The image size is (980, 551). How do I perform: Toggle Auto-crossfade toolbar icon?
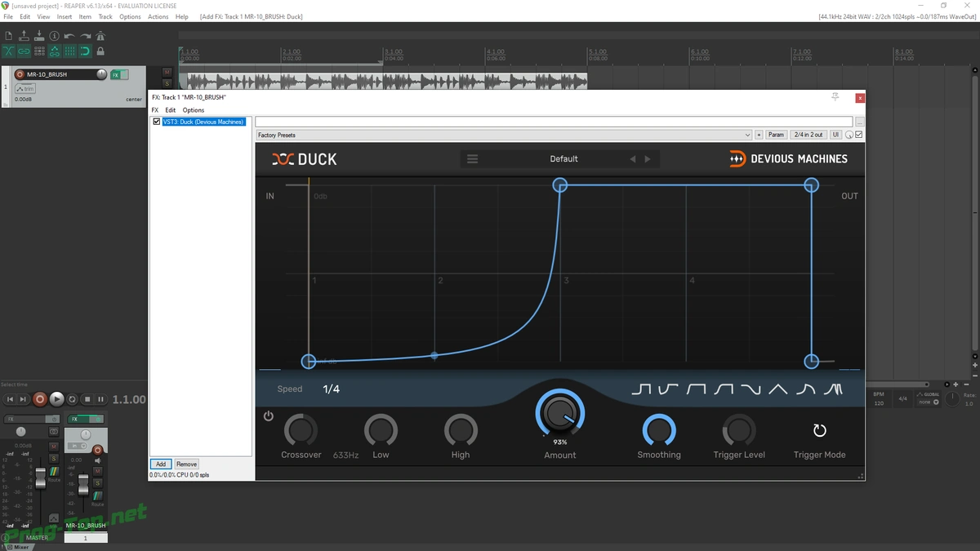9,51
